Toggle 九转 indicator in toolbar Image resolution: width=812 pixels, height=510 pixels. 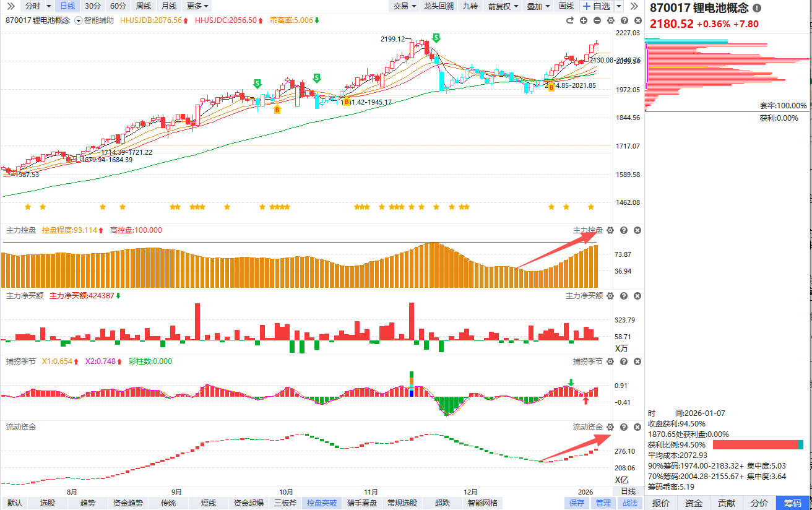[x=470, y=6]
